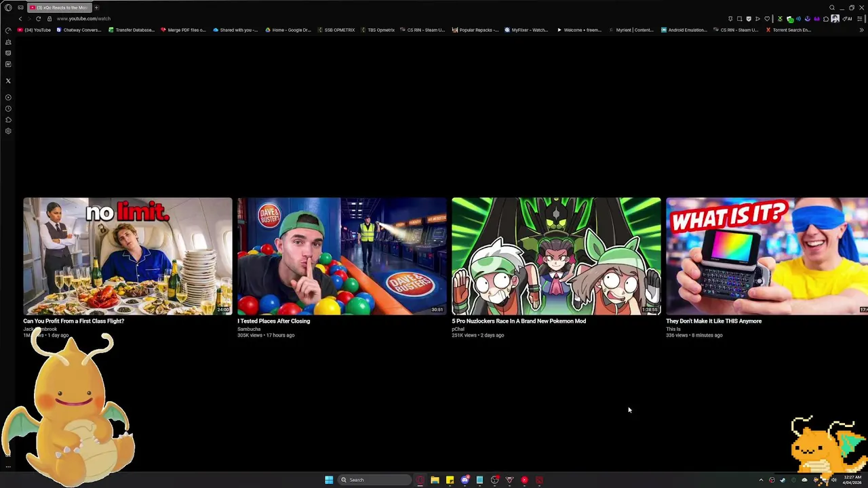Click the profile avatar in toolbar
The image size is (868, 488).
(x=835, y=19)
